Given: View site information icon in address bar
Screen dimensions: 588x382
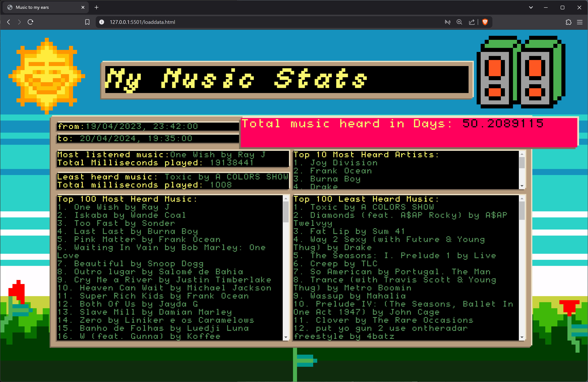Looking at the screenshot, I should [101, 22].
